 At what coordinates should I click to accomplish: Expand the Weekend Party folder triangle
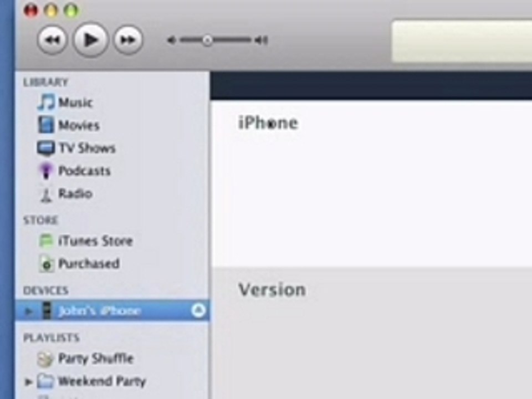(x=29, y=382)
